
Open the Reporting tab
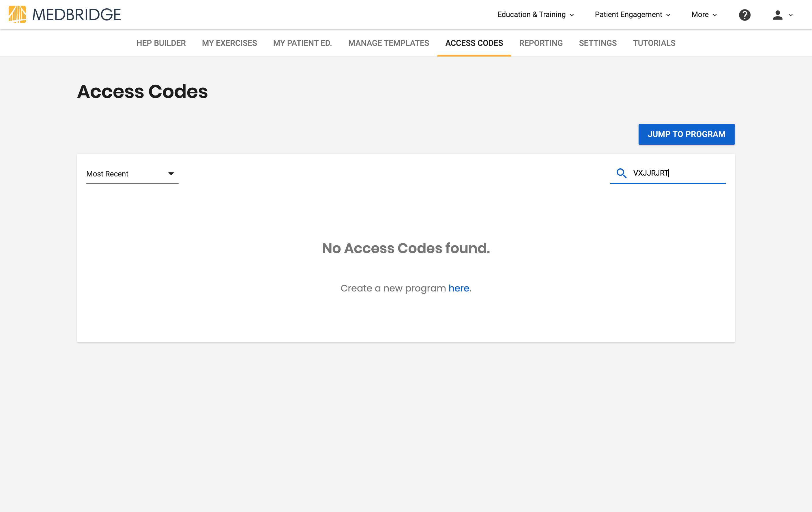tap(541, 43)
